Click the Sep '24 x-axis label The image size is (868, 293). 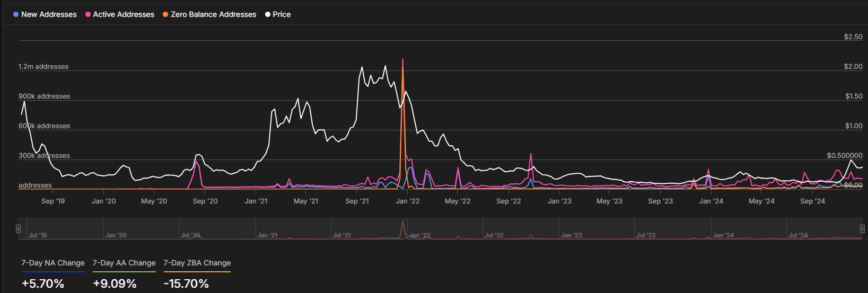coord(812,201)
